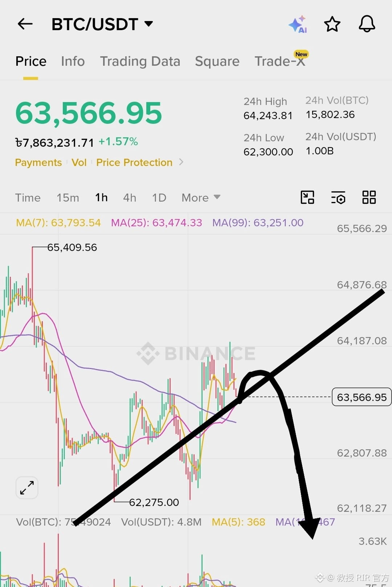Open the Price Protection chevron

181,162
